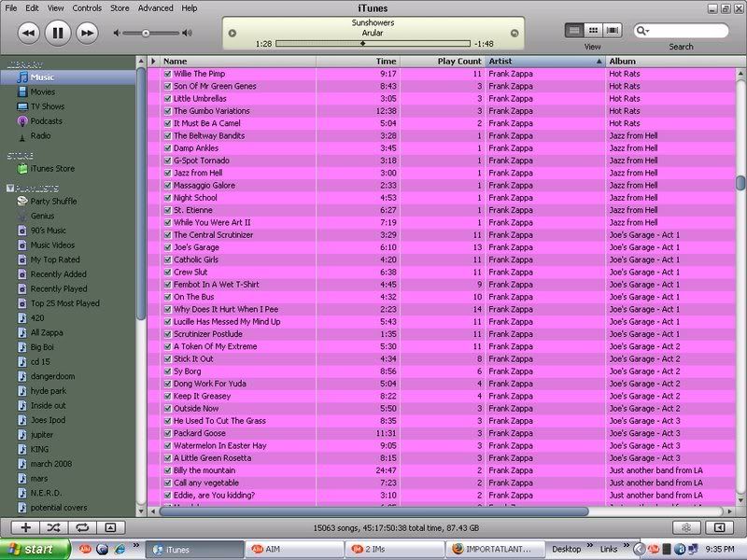Open the 90's Music smart playlist
Image resolution: width=747 pixels, height=560 pixels.
pyautogui.click(x=49, y=231)
